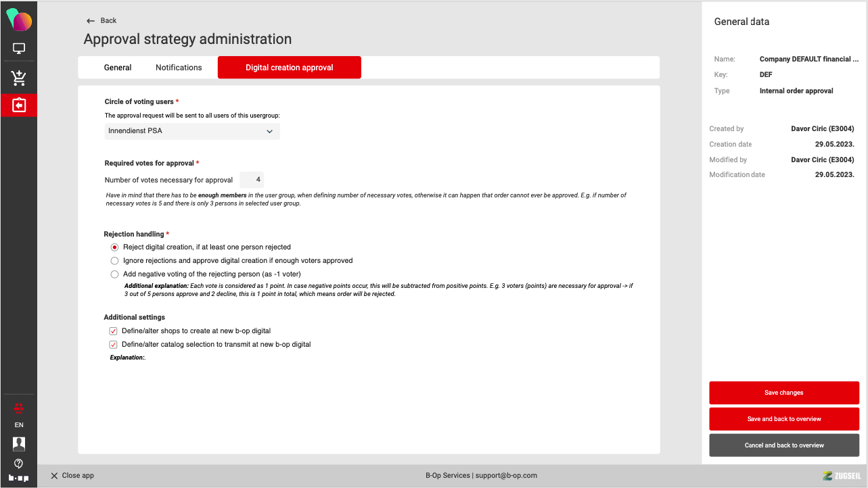Viewport: 868px width, 488px height.
Task: Open the monitor dashboard icon in sidebar
Action: click(19, 49)
